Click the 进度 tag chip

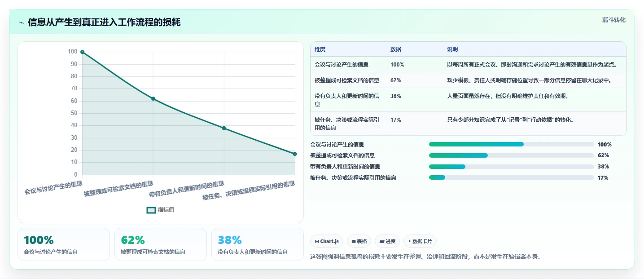tap(387, 241)
